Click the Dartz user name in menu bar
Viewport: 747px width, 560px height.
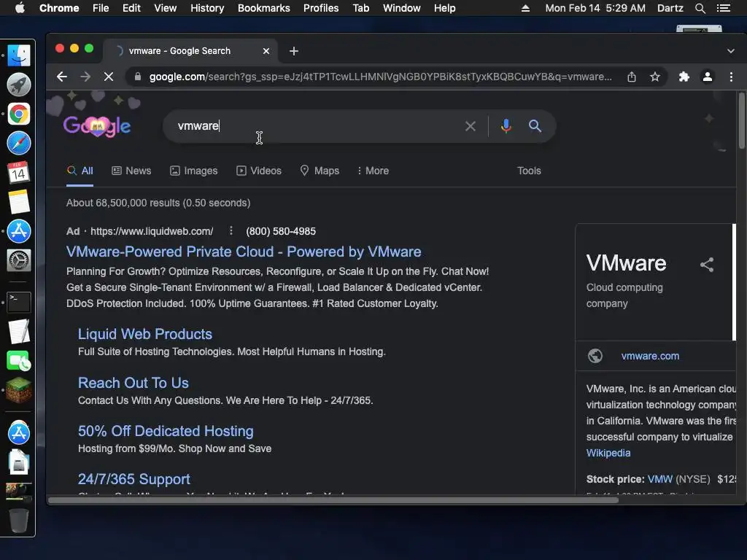(x=670, y=8)
